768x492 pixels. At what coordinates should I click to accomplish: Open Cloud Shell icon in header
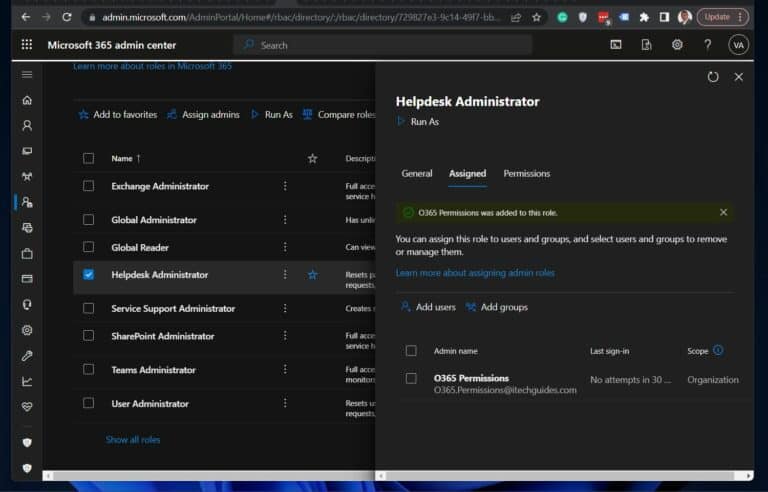(616, 45)
